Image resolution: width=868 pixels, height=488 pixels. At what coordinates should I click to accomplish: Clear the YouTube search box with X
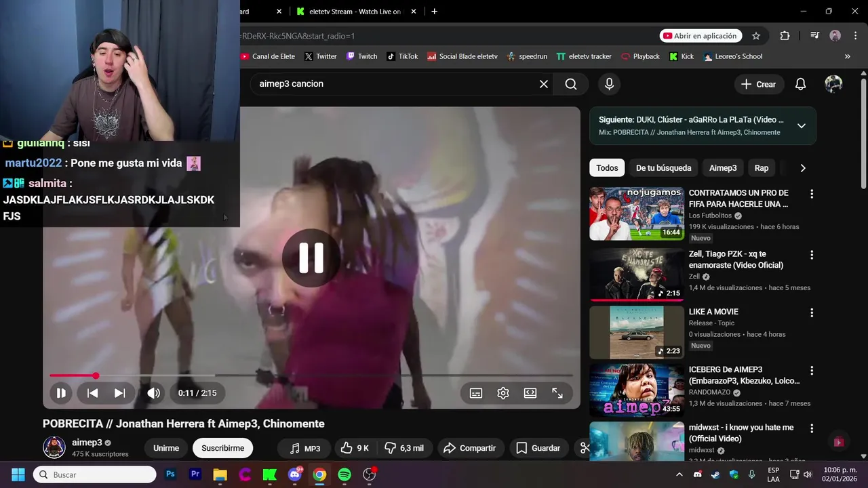point(543,84)
